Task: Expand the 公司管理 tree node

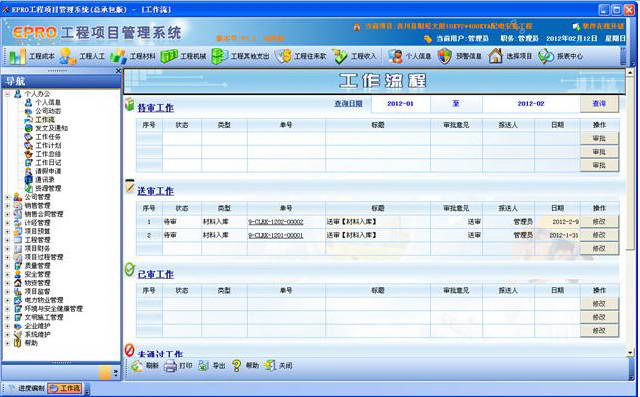Action: pos(7,197)
